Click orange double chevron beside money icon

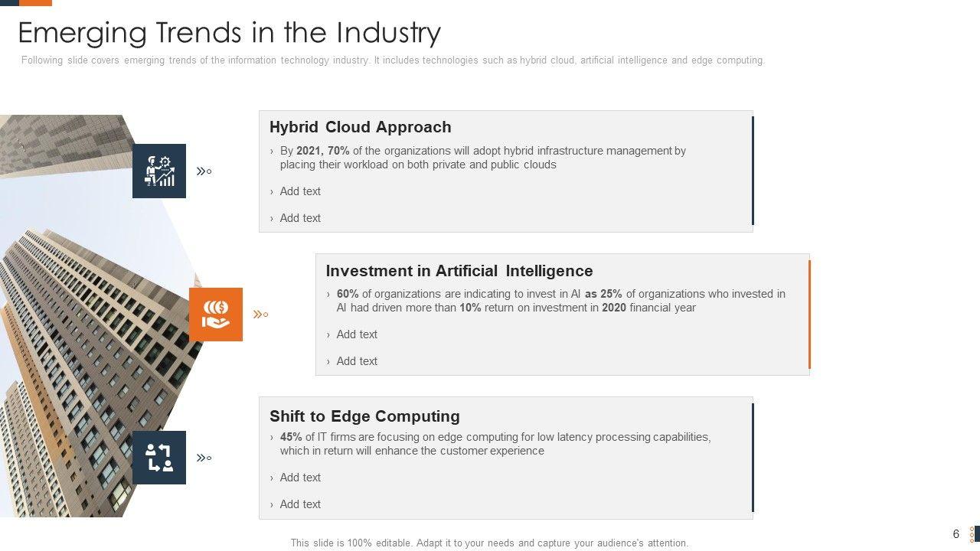260,314
